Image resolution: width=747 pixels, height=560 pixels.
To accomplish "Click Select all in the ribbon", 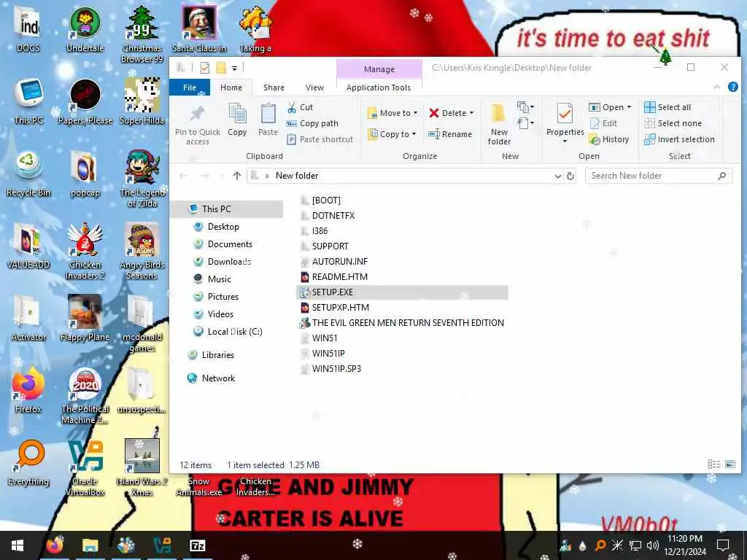I will [x=667, y=107].
